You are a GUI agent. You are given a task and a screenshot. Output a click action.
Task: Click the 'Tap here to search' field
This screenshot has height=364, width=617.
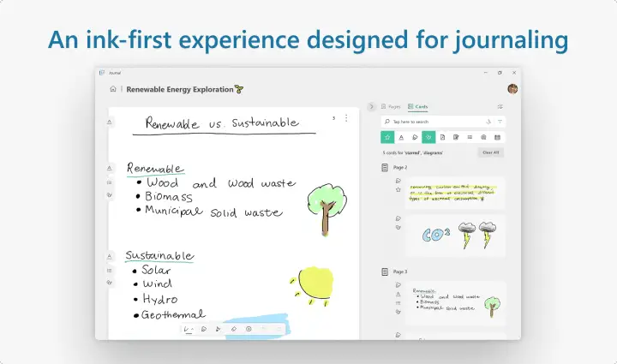[443, 122]
